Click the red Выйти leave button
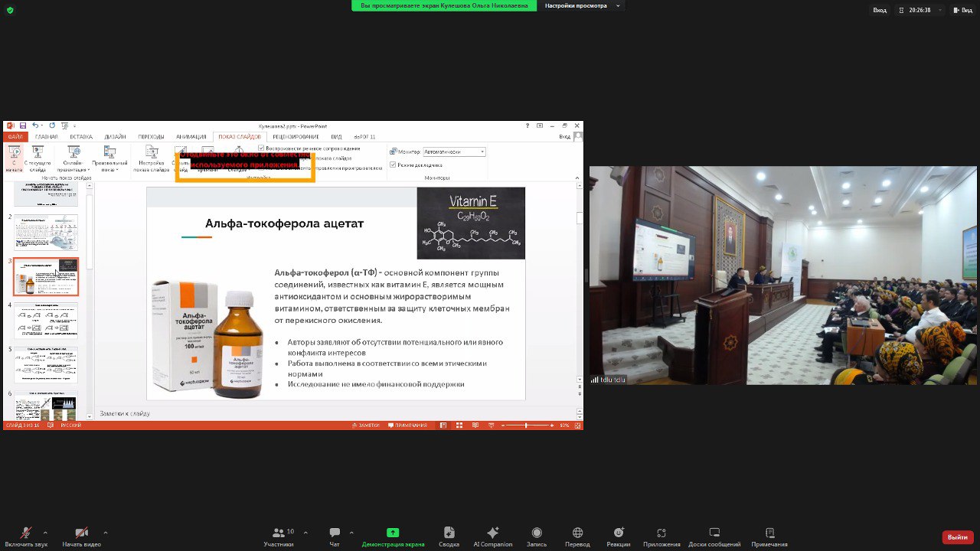Screen dimensions: 980x551 958,537
